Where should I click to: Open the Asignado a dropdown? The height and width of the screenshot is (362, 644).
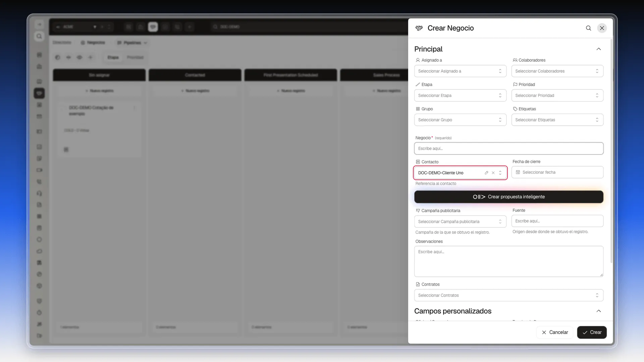pos(460,71)
